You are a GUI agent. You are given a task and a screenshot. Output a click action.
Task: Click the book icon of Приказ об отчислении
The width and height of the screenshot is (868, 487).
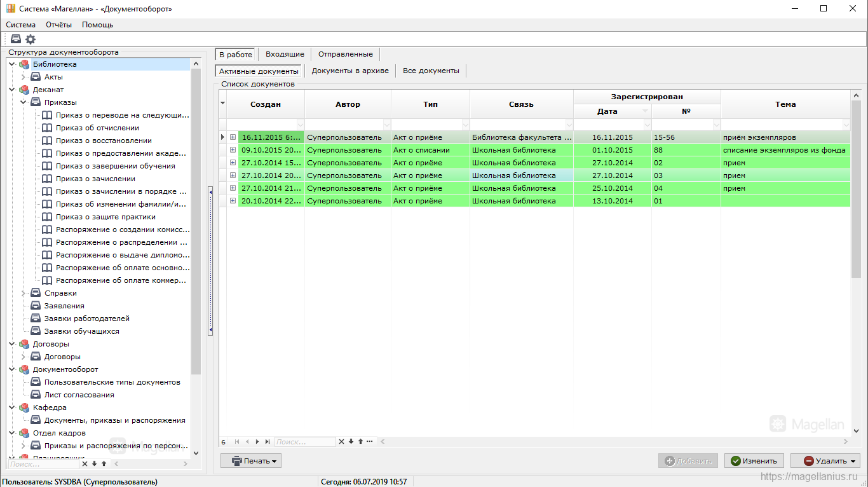tap(47, 128)
